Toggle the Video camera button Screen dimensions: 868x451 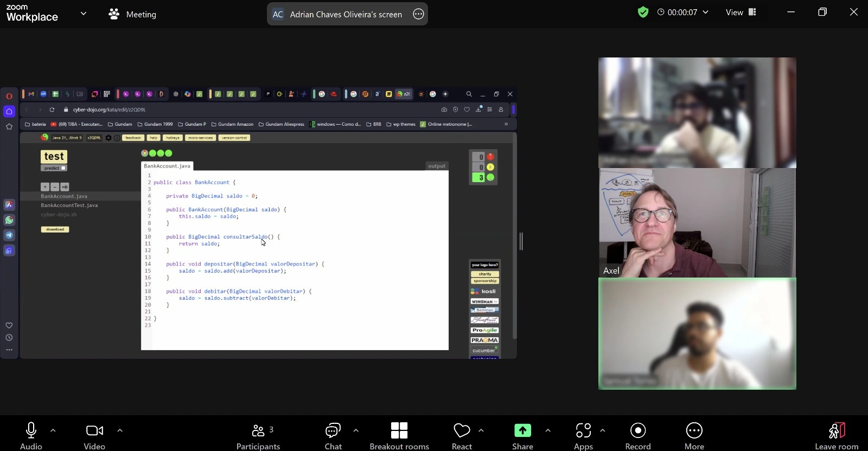[94, 431]
